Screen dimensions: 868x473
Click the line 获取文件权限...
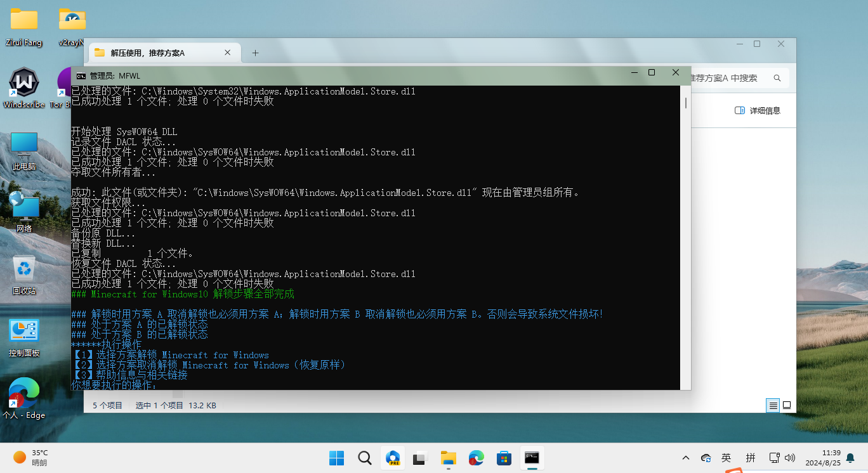tap(108, 203)
